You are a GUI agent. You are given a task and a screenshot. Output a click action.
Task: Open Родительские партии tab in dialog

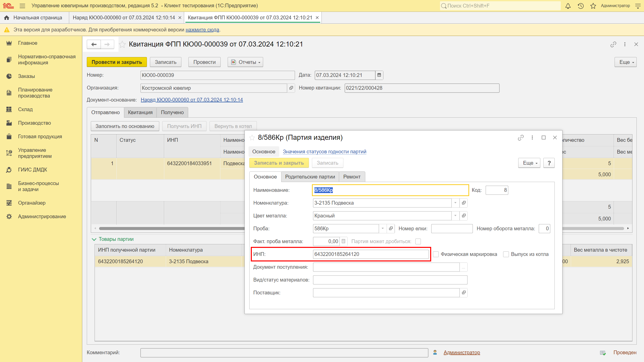tap(310, 177)
